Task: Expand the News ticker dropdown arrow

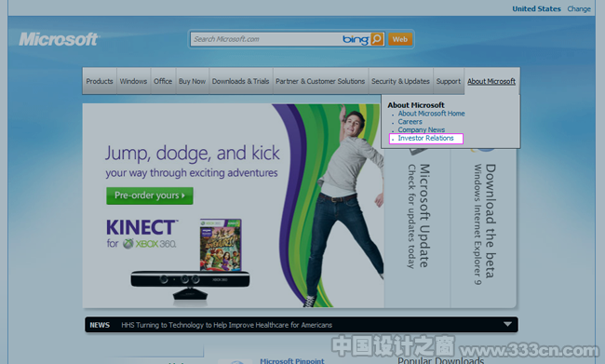Action: coord(507,324)
